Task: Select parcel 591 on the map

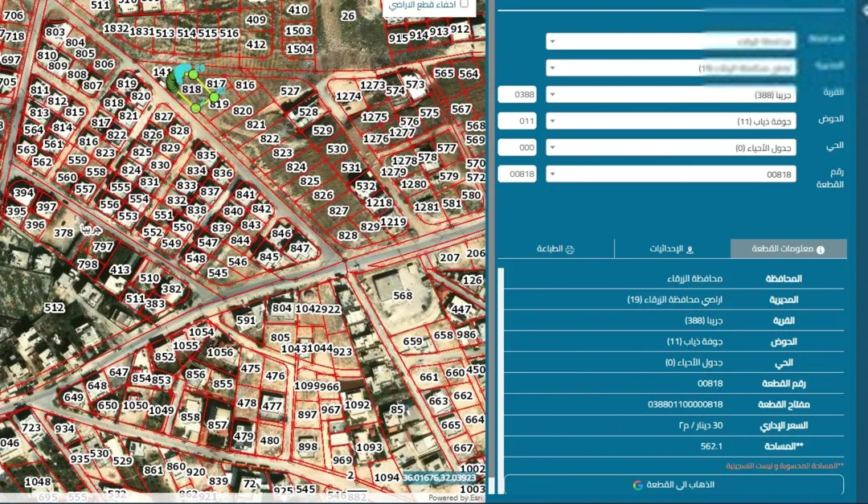Action: pos(246,320)
